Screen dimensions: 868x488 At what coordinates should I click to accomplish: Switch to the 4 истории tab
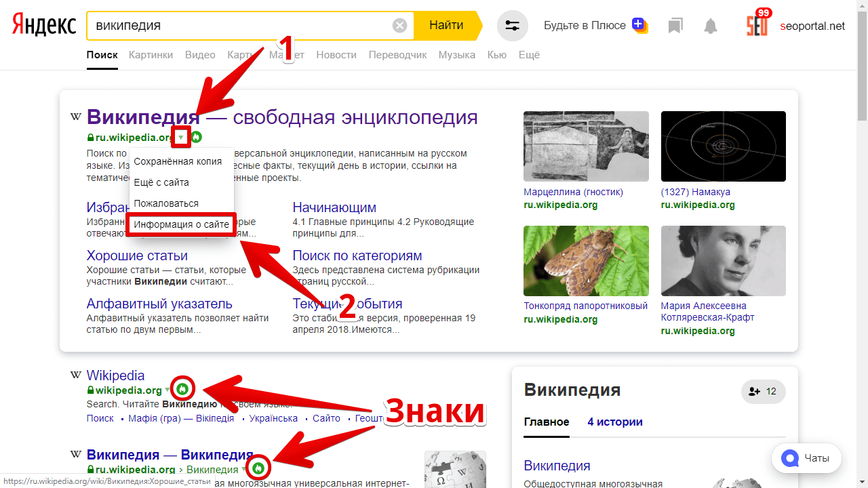click(614, 422)
